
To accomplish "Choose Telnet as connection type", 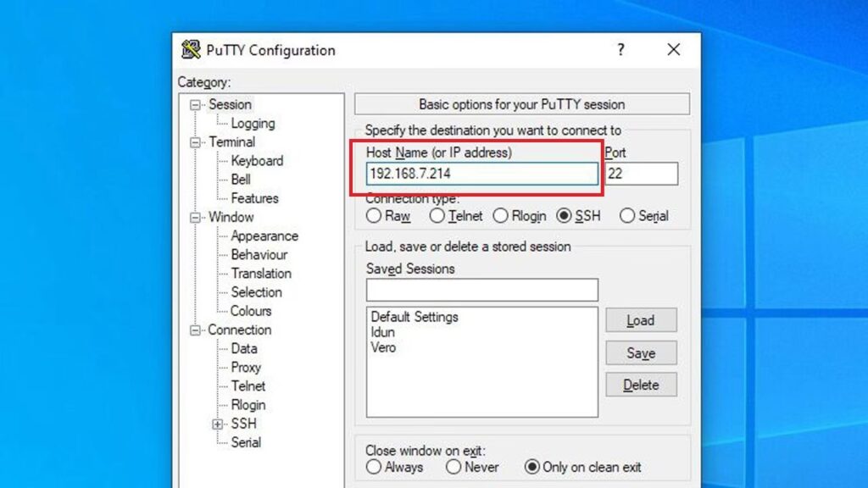I will [437, 216].
